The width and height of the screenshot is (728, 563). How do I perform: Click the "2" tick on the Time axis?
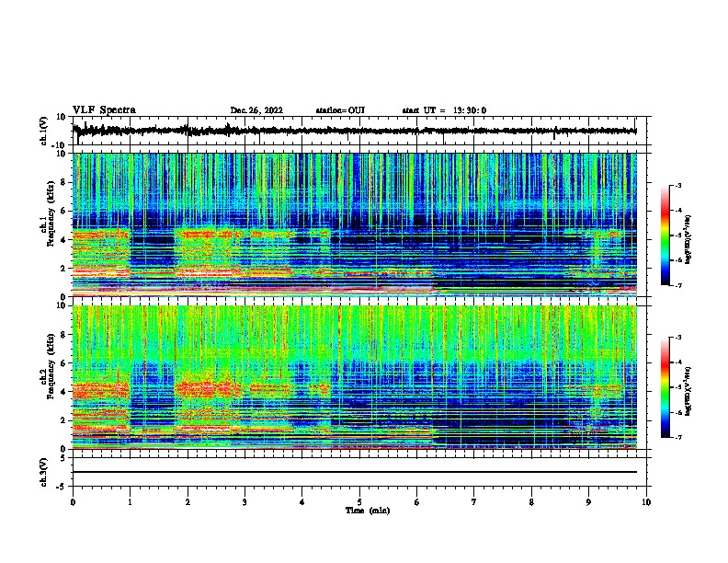click(x=188, y=502)
